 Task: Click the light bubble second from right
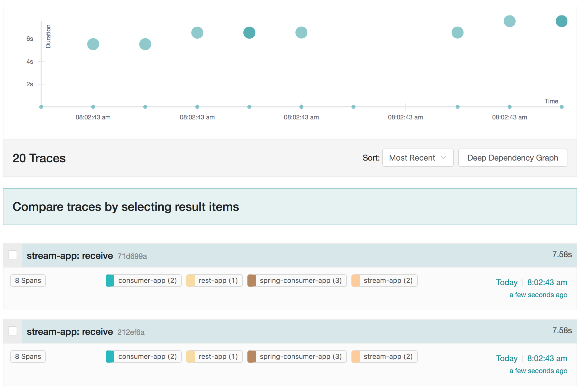[509, 21]
